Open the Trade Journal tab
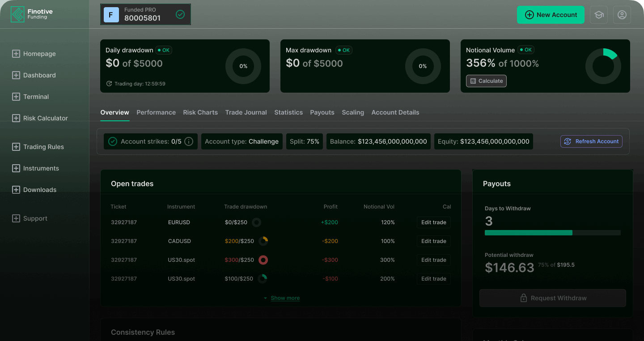The width and height of the screenshot is (644, 341). [246, 112]
